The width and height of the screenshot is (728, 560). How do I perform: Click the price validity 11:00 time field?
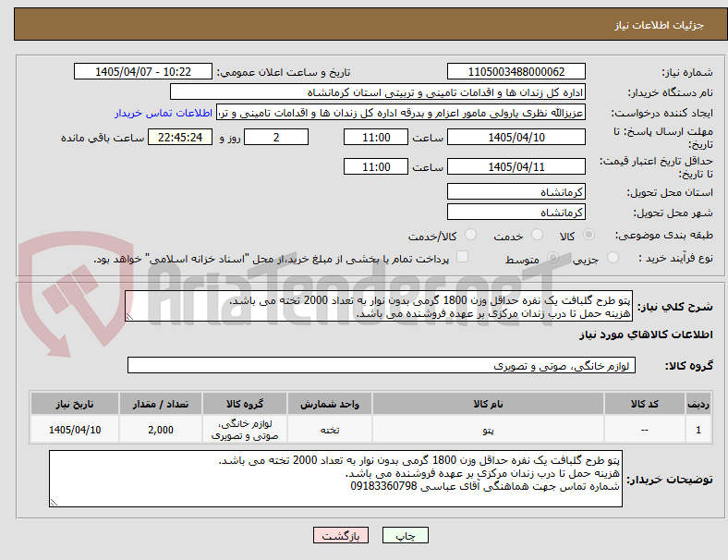coord(376,166)
